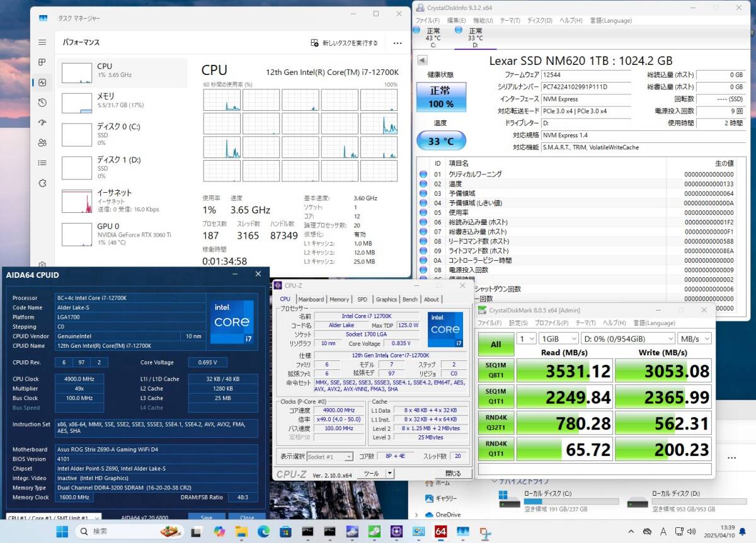
Task: Open テーマ(T) menu in CrystalDiskInfo
Action: (x=510, y=20)
